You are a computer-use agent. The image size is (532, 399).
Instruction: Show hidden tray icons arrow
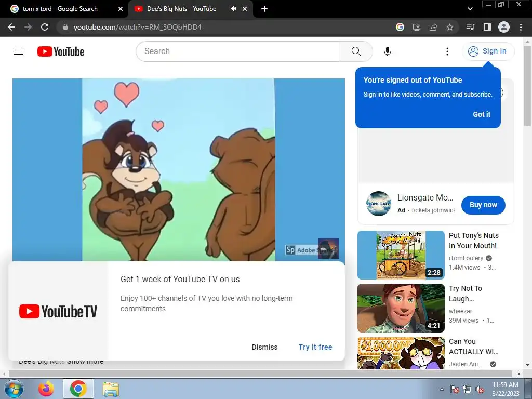click(442, 389)
